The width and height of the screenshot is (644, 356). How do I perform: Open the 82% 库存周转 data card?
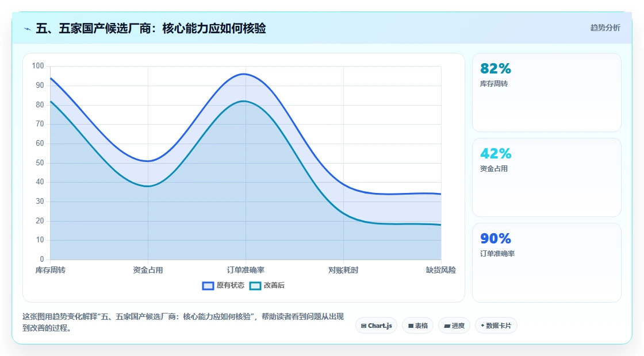[x=547, y=92]
